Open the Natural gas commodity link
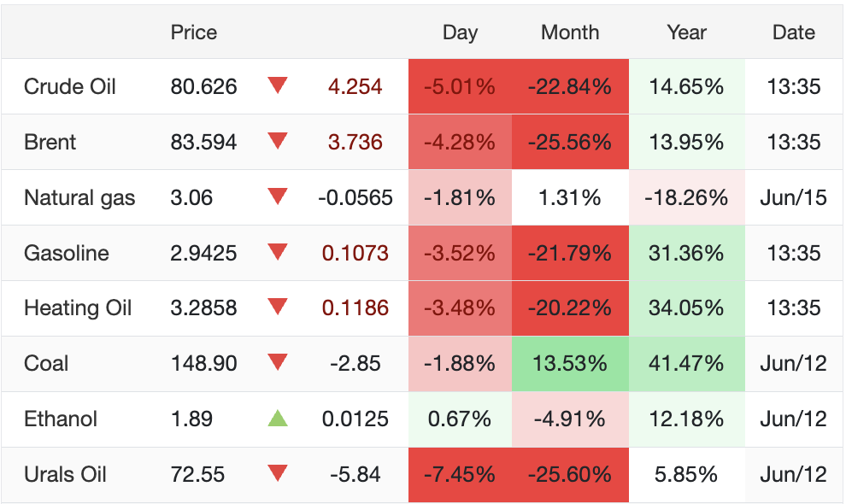 click(79, 198)
